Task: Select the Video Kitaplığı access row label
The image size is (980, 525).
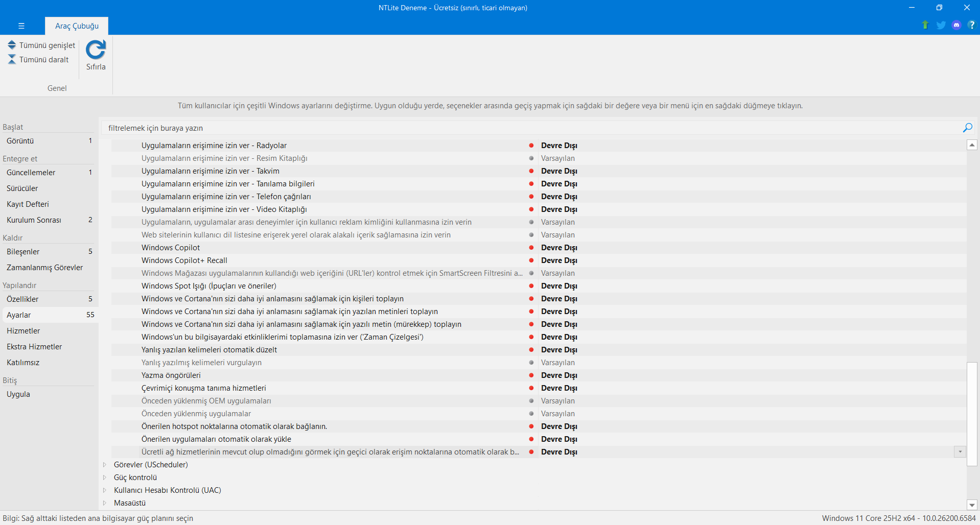Action: (x=224, y=209)
